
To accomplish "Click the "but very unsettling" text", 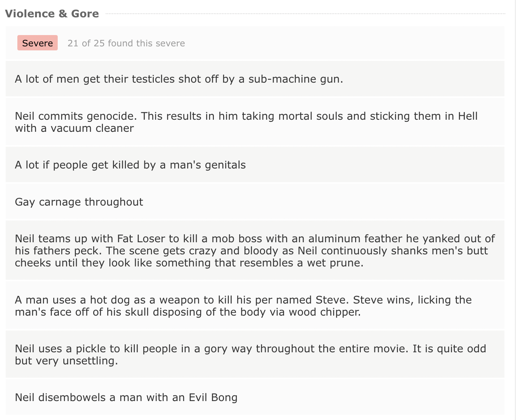I will pos(67,361).
